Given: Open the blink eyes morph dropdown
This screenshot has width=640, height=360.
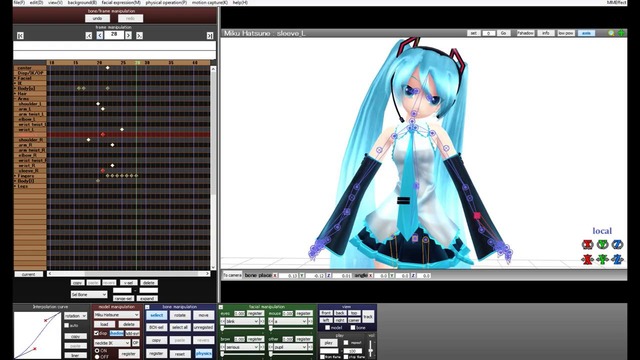Looking at the screenshot, I should click(242, 321).
